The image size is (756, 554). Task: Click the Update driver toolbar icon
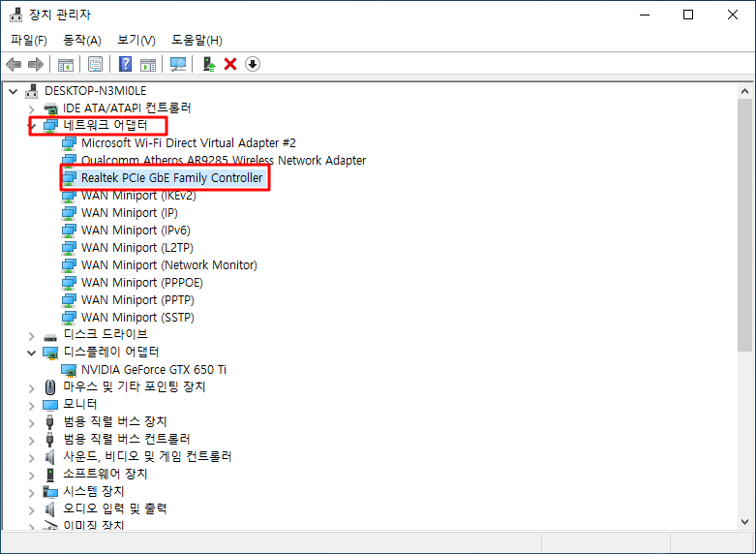click(209, 64)
